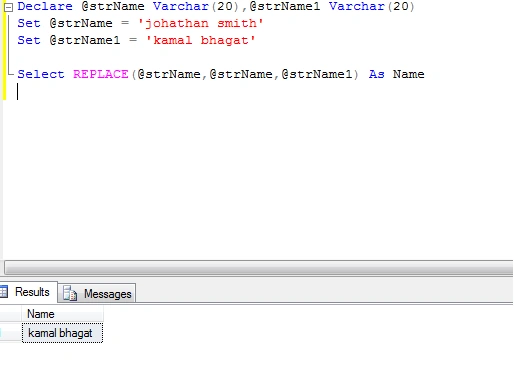Place cursor on the Declare keyword
Viewport: 514px width, 366px height.
(x=45, y=7)
